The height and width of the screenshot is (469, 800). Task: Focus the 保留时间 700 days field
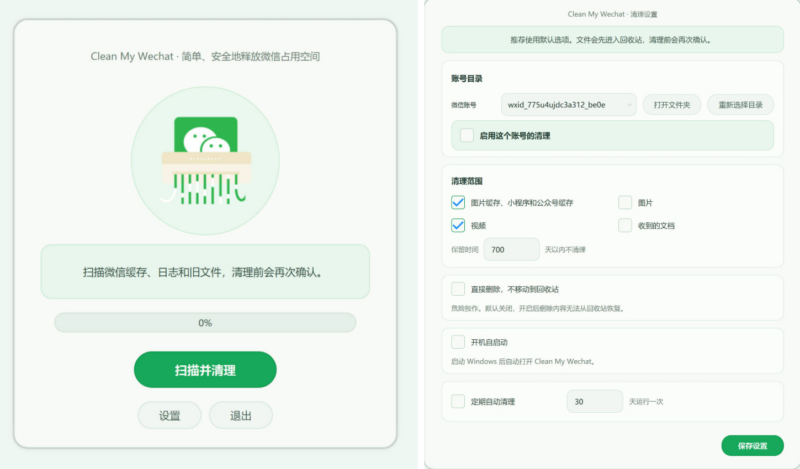point(511,250)
